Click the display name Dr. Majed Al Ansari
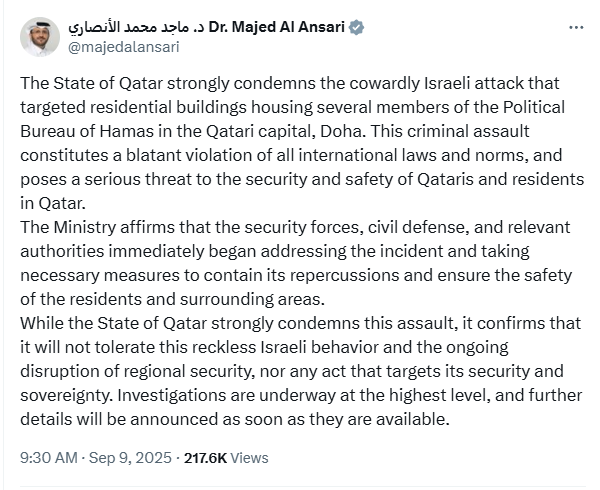The height and width of the screenshot is (490, 600). (x=277, y=27)
